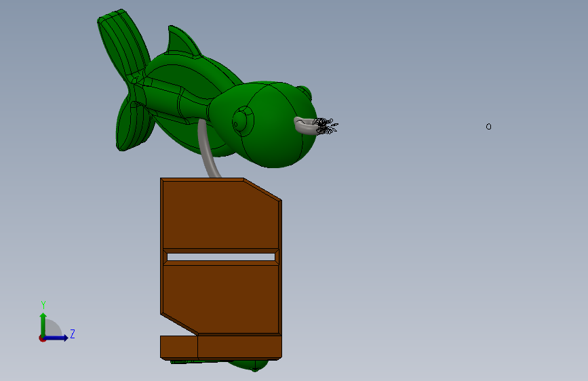This screenshot has width=588, height=381.
Task: Select the dorsal fin on the fish's back
Action: (x=182, y=41)
